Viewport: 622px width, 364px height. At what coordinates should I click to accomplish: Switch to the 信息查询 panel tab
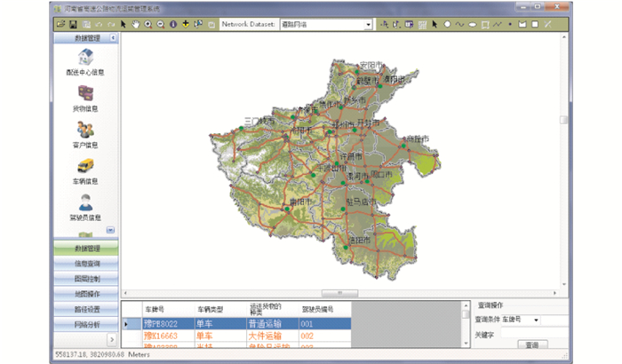click(86, 264)
